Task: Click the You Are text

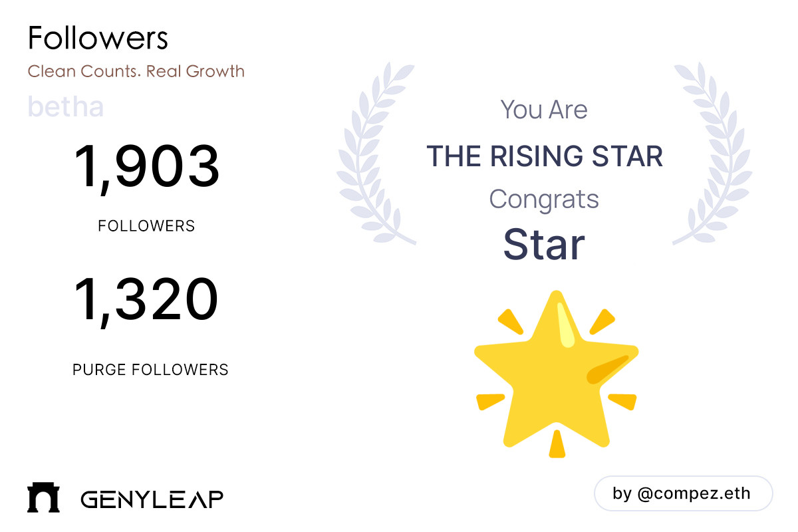Action: 544,109
